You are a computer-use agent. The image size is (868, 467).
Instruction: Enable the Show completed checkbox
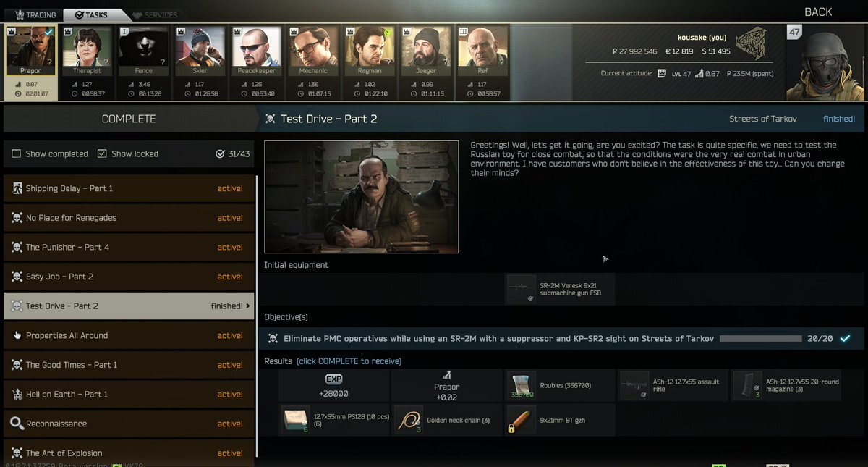click(16, 153)
